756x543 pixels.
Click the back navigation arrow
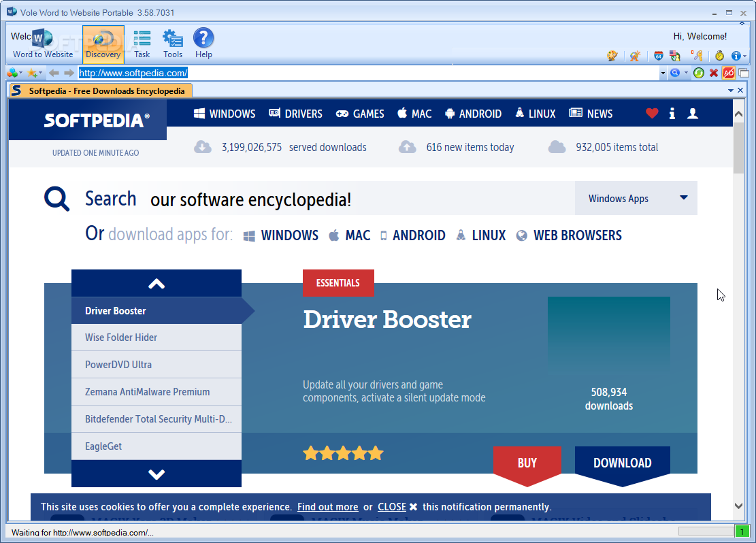pyautogui.click(x=54, y=73)
